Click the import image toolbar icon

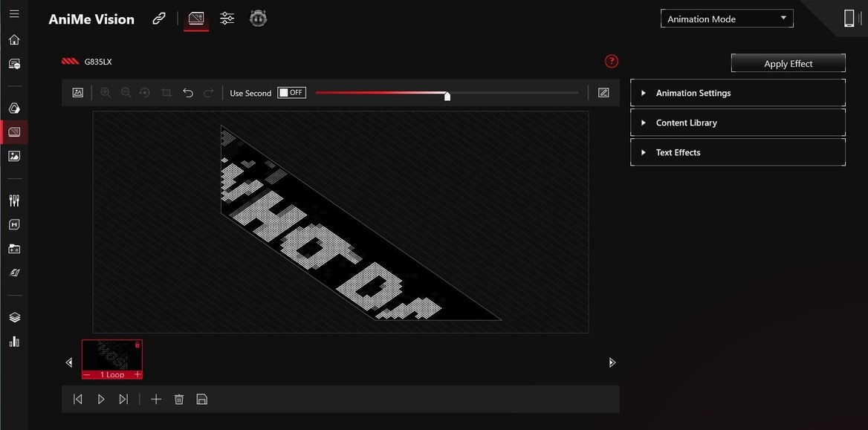pyautogui.click(x=78, y=93)
